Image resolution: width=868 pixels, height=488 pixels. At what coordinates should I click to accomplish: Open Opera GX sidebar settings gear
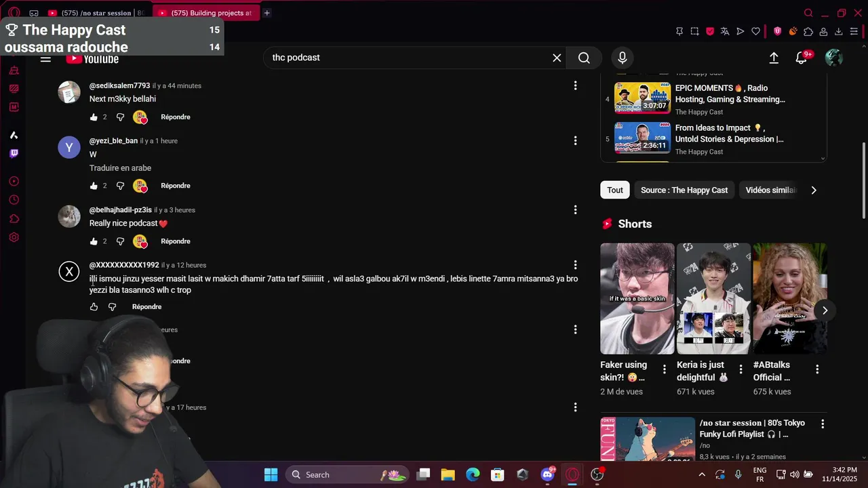[14, 238]
